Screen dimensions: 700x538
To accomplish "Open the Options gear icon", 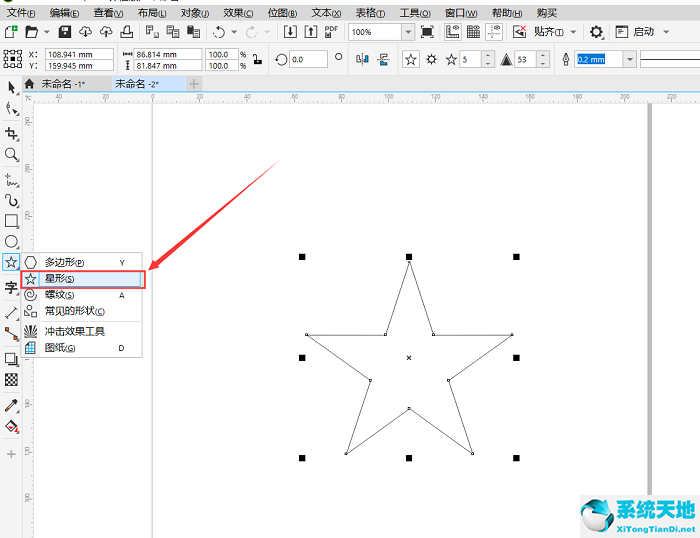I will pyautogui.click(x=596, y=33).
